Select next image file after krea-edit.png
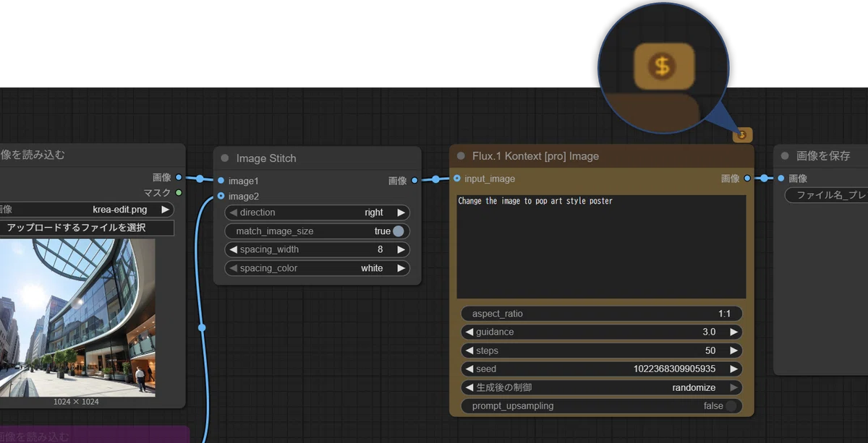This screenshot has width=868, height=443. (166, 210)
